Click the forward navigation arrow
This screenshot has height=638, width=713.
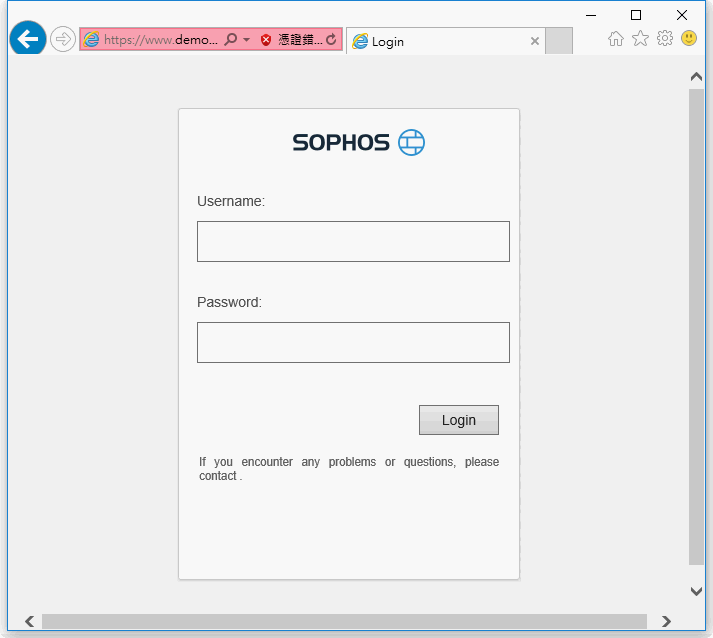62,39
